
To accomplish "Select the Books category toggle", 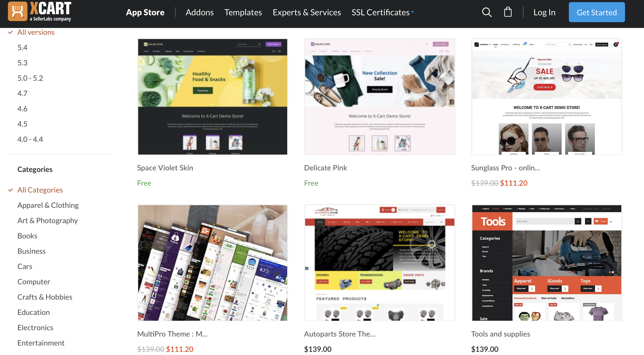I will (27, 235).
